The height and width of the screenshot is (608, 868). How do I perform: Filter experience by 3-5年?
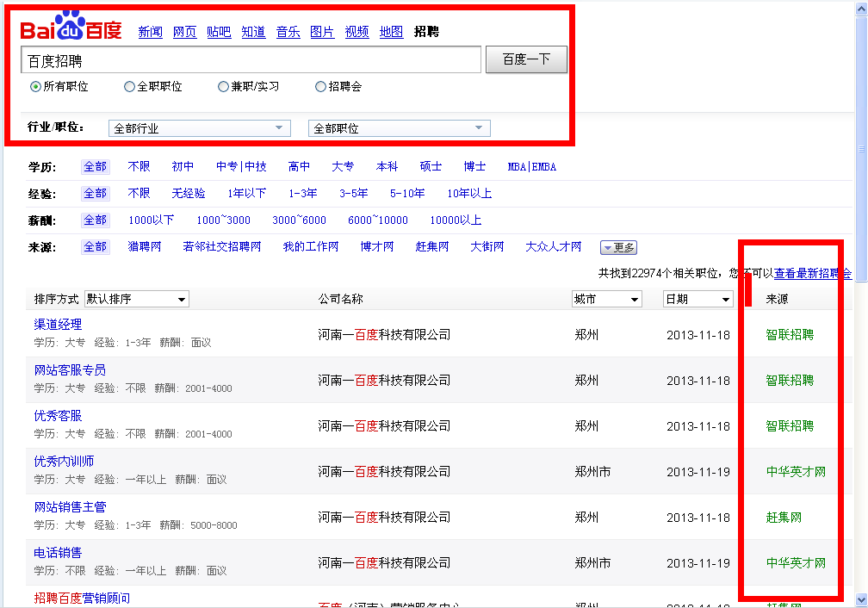354,193
